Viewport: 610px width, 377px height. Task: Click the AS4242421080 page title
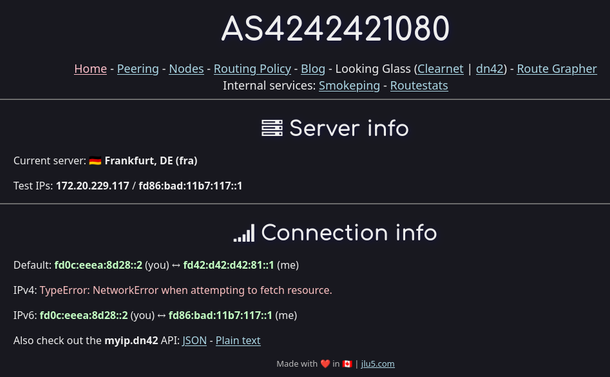tap(335, 28)
